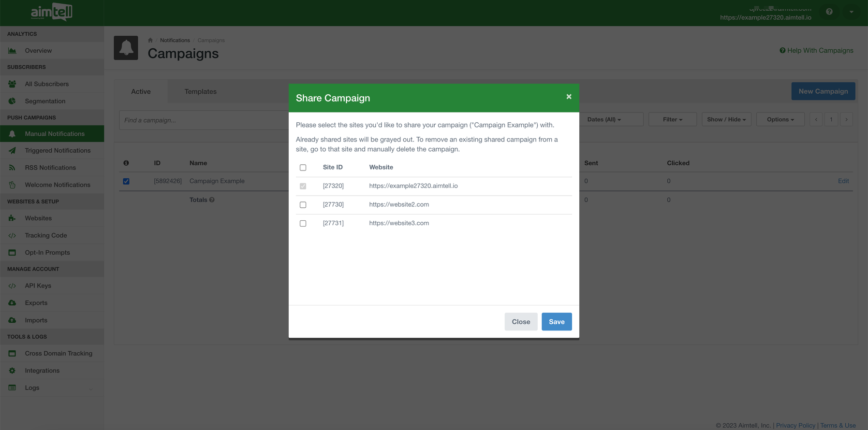
Task: Open the Filter dropdown
Action: pyautogui.click(x=672, y=119)
